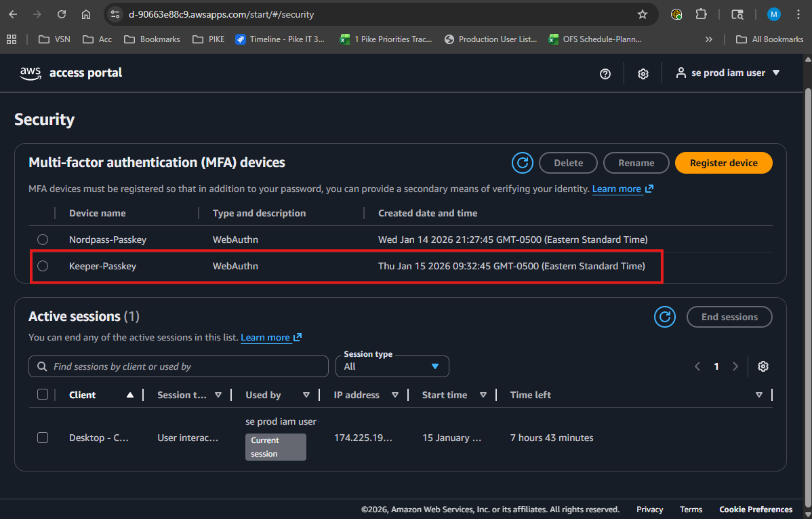
Task: Open Timeline - Pike IT bookmark
Action: coord(280,39)
